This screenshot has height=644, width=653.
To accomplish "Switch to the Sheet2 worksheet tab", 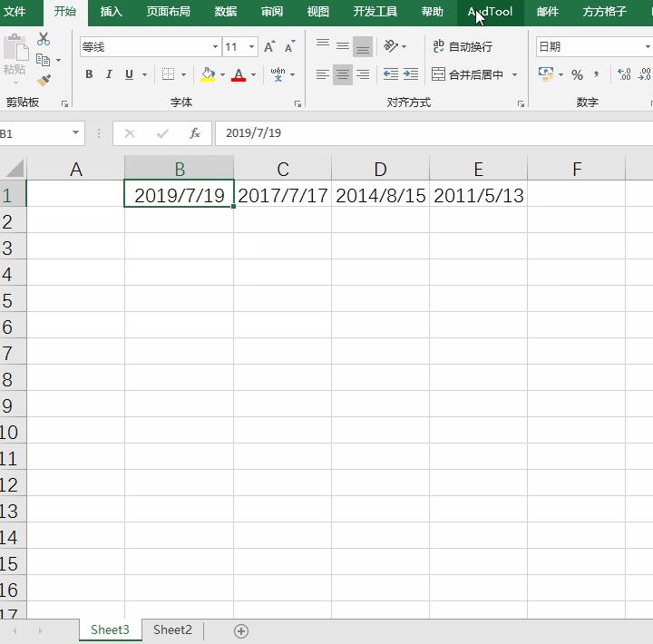I will (172, 629).
